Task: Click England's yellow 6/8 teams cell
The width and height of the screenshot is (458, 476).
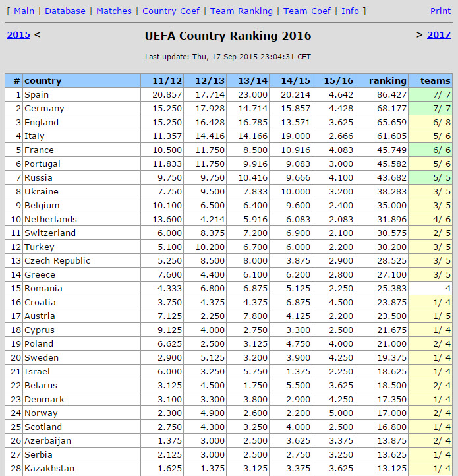Action: 431,122
